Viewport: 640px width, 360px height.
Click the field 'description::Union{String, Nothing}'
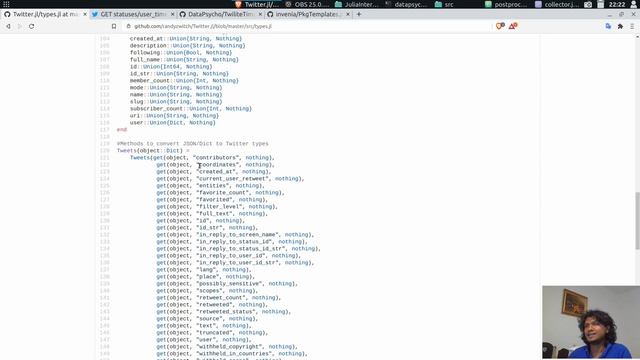[188, 46]
